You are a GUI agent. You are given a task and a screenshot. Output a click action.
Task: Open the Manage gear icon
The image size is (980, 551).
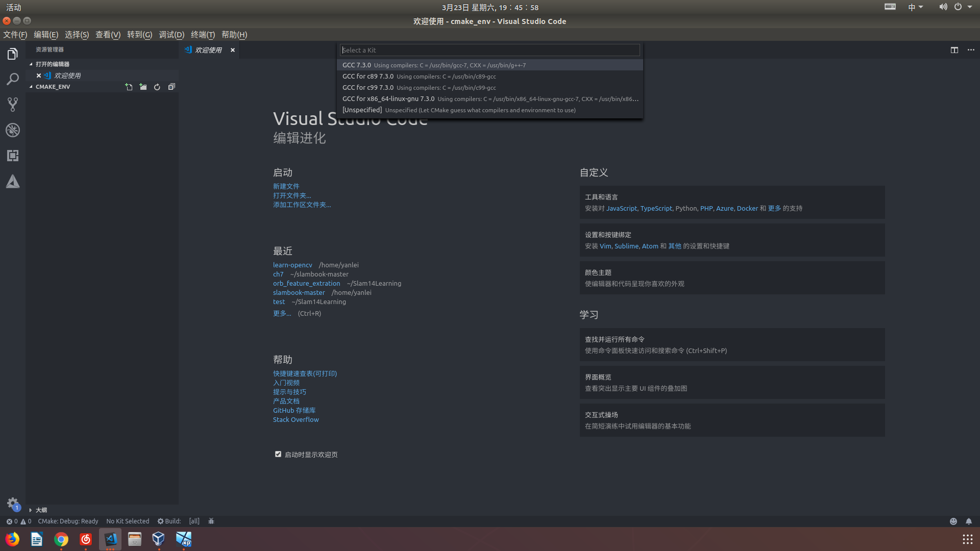13,504
